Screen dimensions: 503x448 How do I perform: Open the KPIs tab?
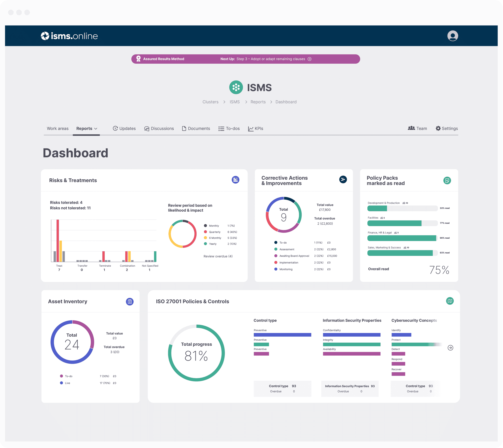[x=255, y=129]
